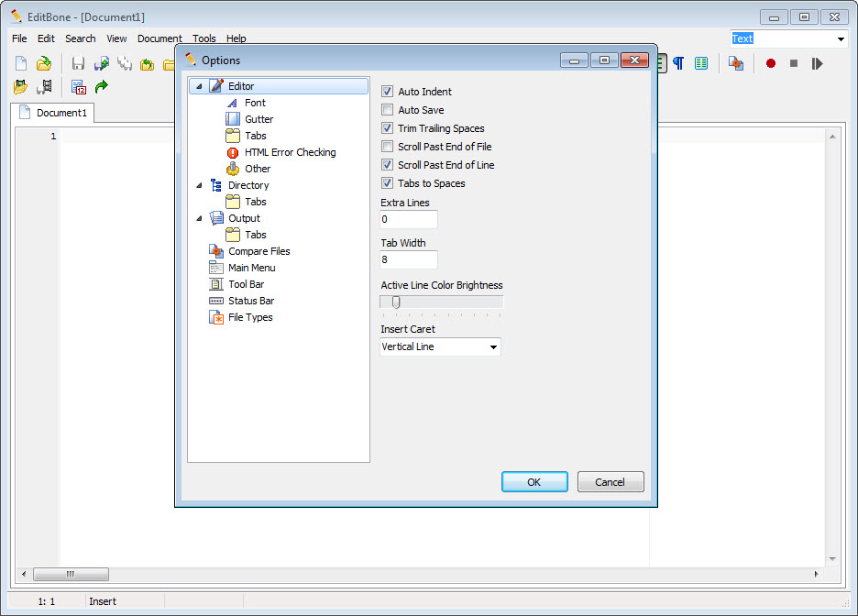Collapse the Directory tree node arrow

pyautogui.click(x=199, y=185)
